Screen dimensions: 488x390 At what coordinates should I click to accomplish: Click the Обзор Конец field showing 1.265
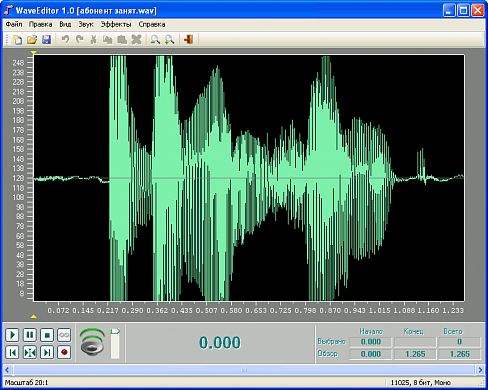(415, 354)
